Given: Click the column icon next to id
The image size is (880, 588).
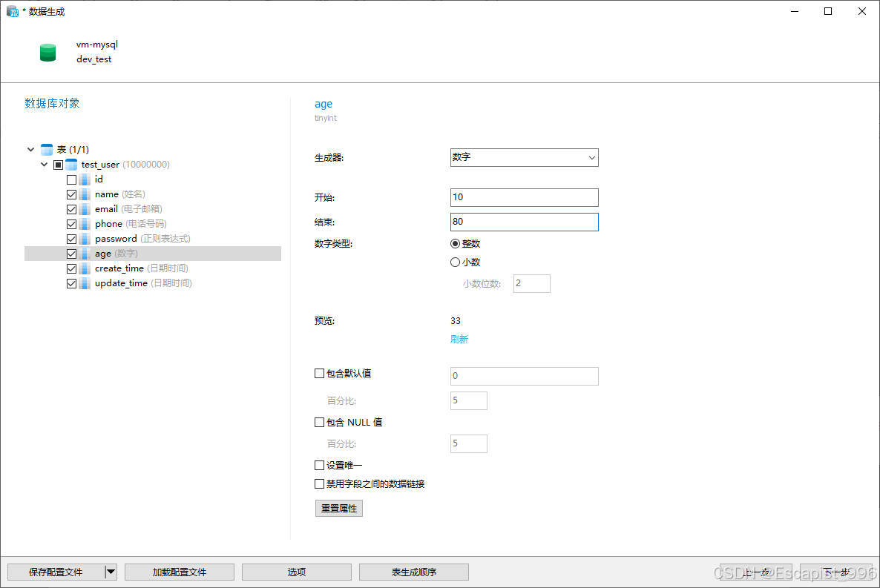Looking at the screenshot, I should click(85, 179).
